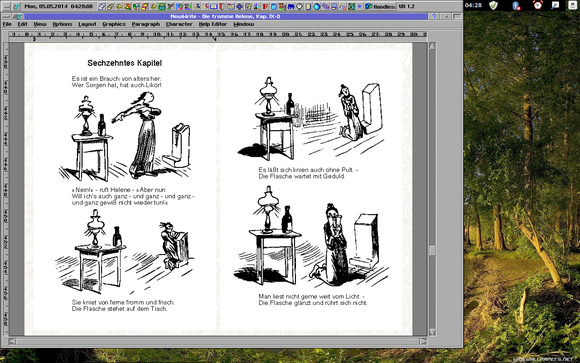Open the Options menu
This screenshot has height=363, width=580.
point(62,24)
